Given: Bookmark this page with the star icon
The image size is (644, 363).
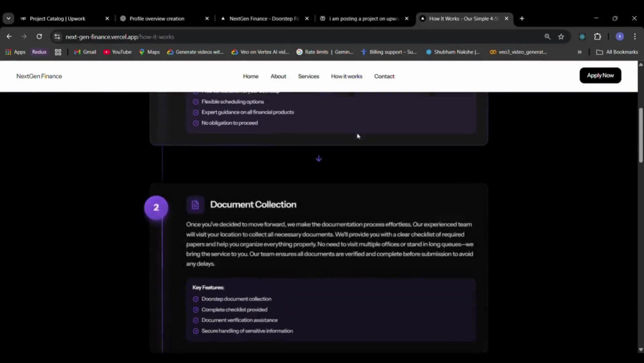Looking at the screenshot, I should click(561, 37).
